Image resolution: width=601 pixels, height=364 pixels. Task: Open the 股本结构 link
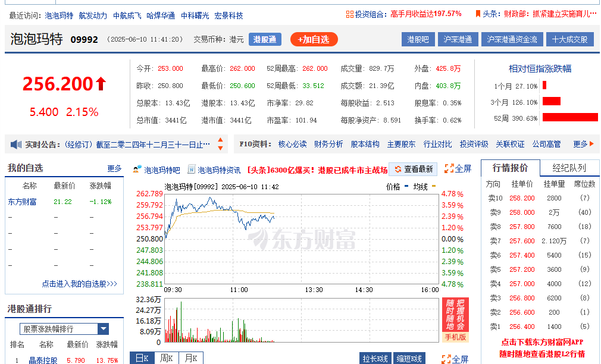[x=365, y=144]
